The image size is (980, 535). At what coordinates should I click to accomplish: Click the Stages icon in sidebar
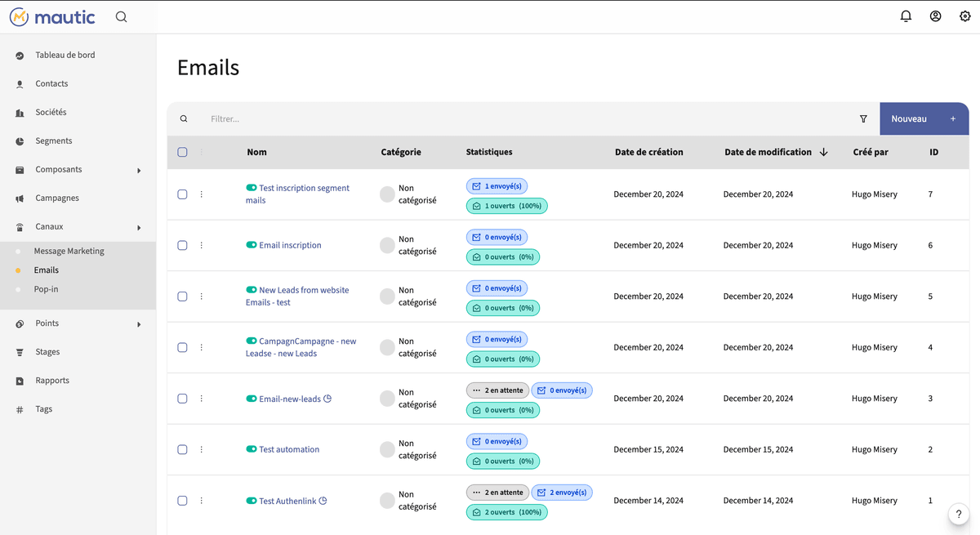pos(20,352)
